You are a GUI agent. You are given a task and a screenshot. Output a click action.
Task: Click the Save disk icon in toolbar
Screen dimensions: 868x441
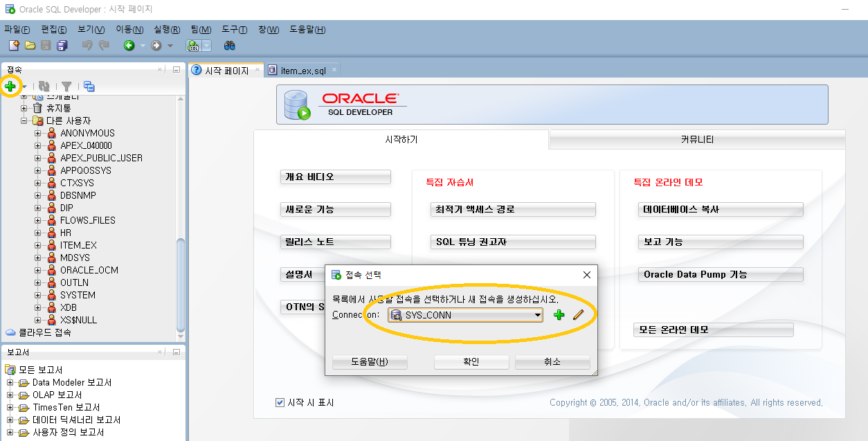click(46, 45)
